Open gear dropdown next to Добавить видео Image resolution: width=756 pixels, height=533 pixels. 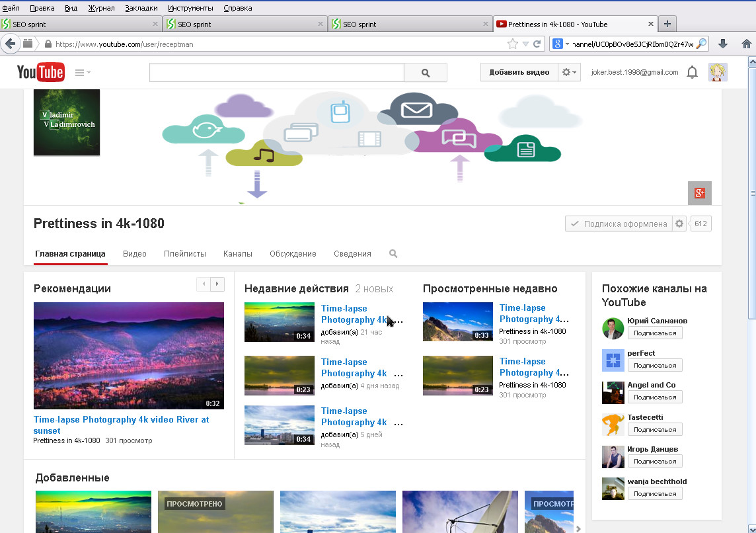570,72
